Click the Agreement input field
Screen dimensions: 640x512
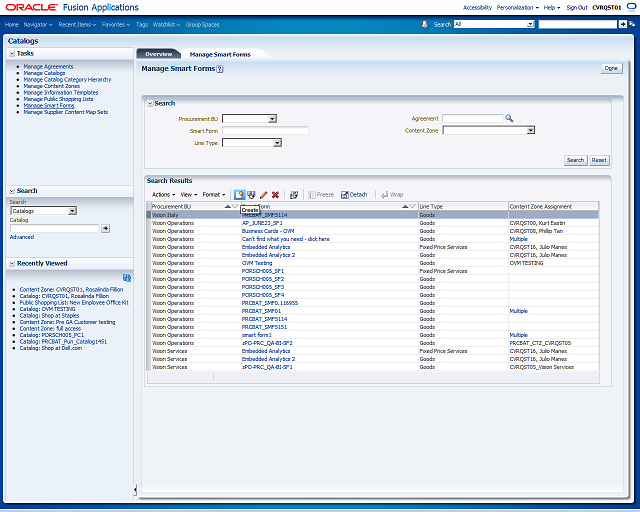coord(473,118)
